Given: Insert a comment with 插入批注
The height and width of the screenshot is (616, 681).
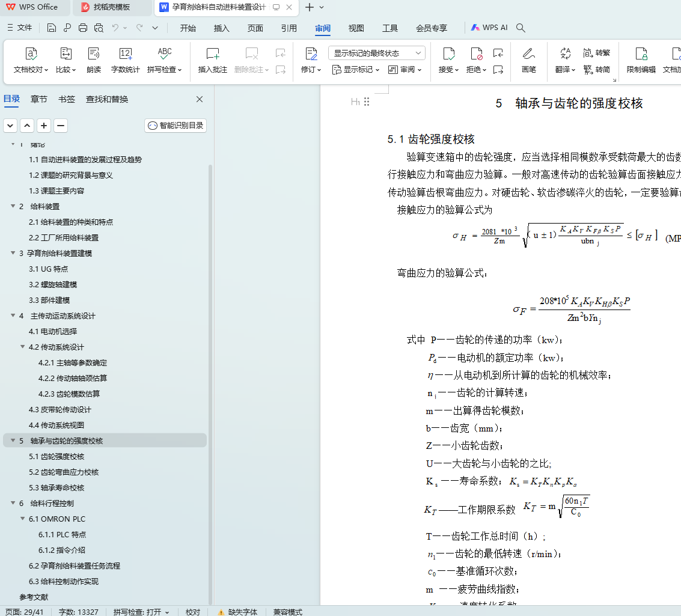Looking at the screenshot, I should 212,60.
